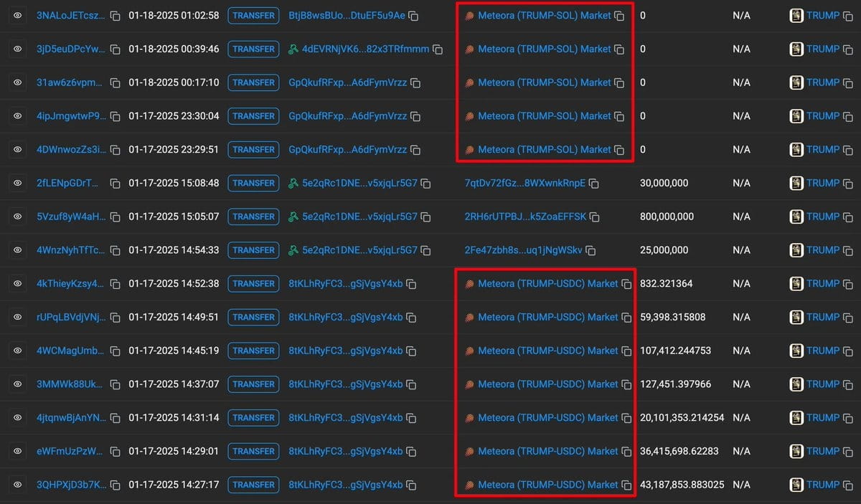Copy the signature 3jD5euDPcYw
The height and width of the screenshot is (504, 861).
point(116,49)
